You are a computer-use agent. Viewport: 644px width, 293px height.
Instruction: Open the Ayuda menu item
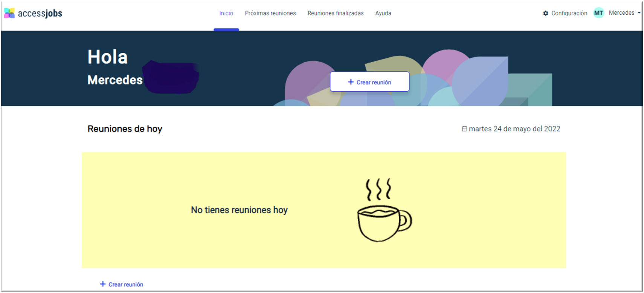pyautogui.click(x=383, y=13)
